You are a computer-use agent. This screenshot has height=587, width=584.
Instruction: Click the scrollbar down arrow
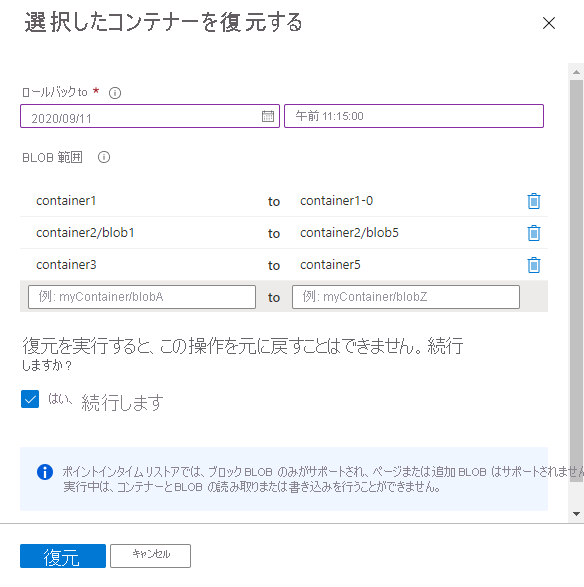[576, 514]
